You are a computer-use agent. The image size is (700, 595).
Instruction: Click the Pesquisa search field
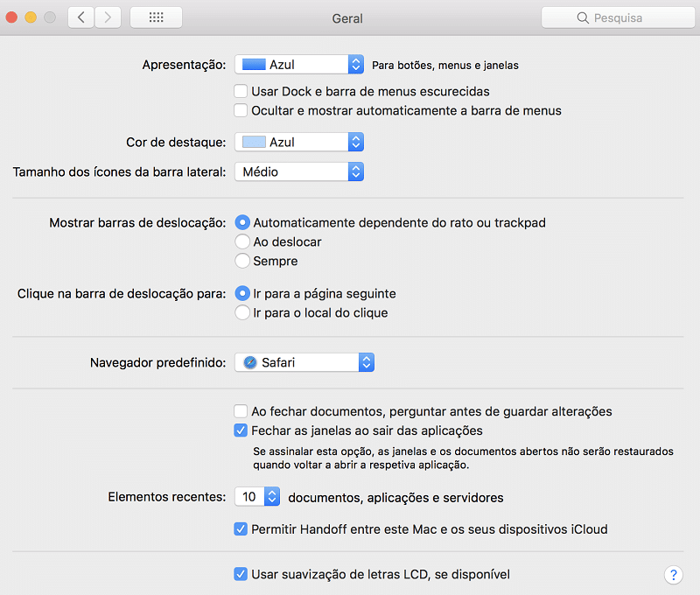[618, 17]
